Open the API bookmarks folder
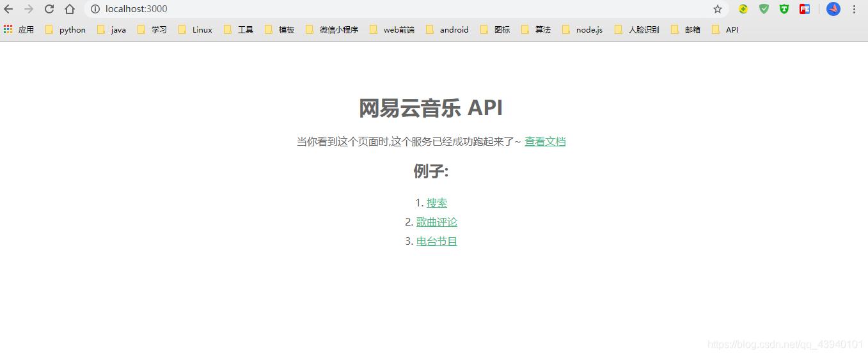Image resolution: width=868 pixels, height=356 pixels. coord(725,30)
